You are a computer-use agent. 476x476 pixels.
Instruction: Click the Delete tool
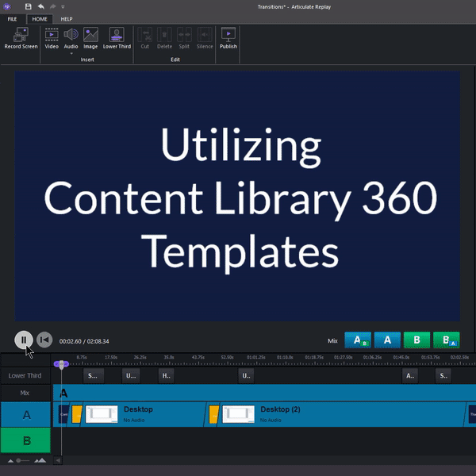pyautogui.click(x=164, y=38)
